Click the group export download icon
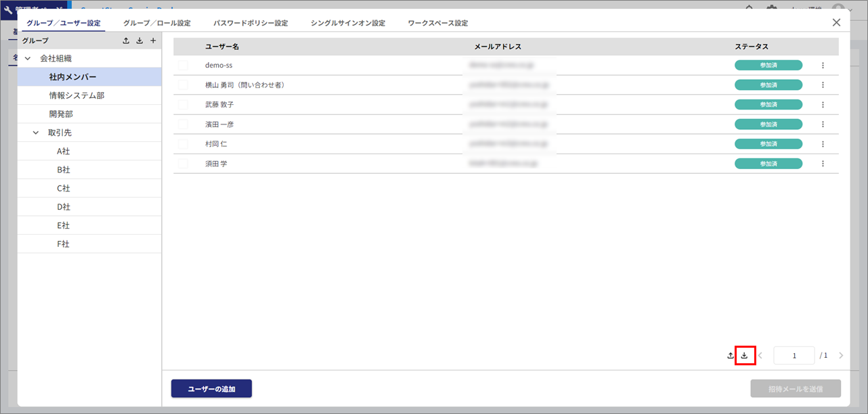This screenshot has height=414, width=868. point(139,41)
